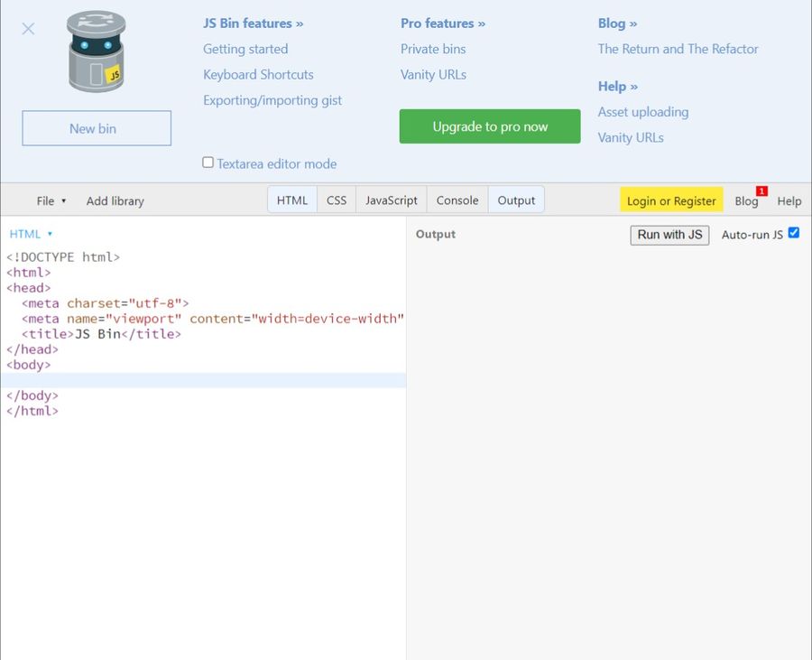Click the meta name="viewport" code line
Viewport: 812px width, 660px height.
(213, 319)
